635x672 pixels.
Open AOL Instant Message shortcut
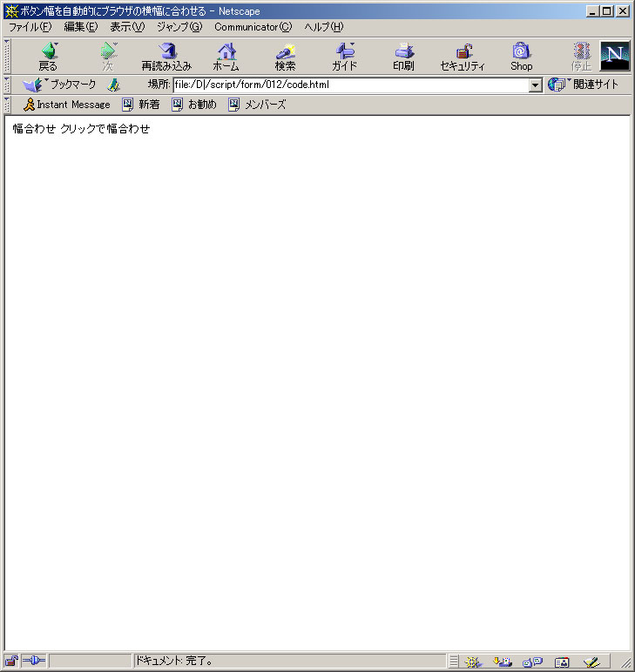click(66, 105)
